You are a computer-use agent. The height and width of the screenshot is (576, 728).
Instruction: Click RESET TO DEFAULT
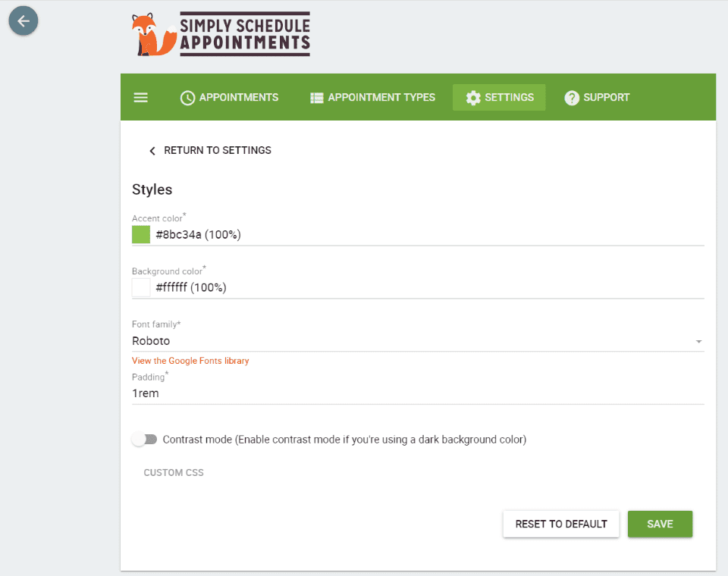(x=560, y=524)
